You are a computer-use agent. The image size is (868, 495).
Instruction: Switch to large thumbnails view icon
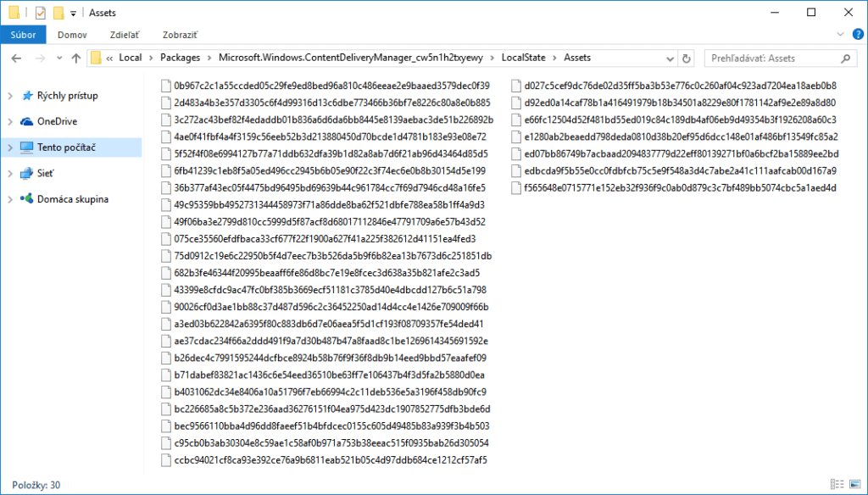pos(855,485)
